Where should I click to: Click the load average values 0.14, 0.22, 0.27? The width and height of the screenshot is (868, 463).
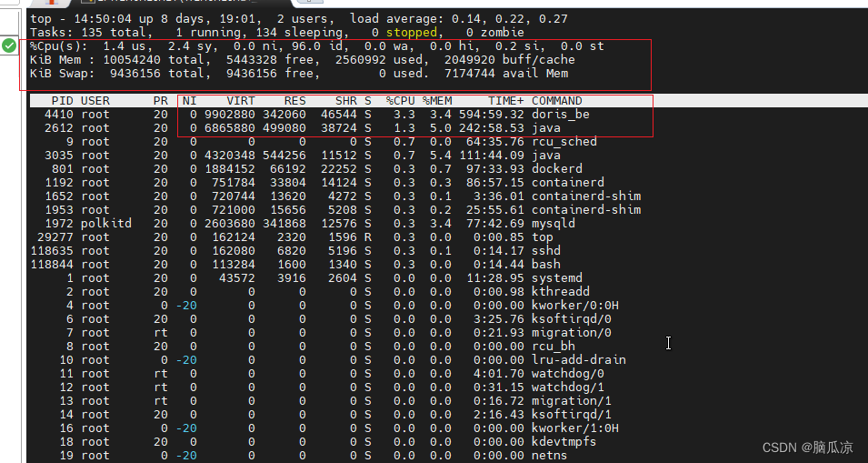[x=510, y=19]
